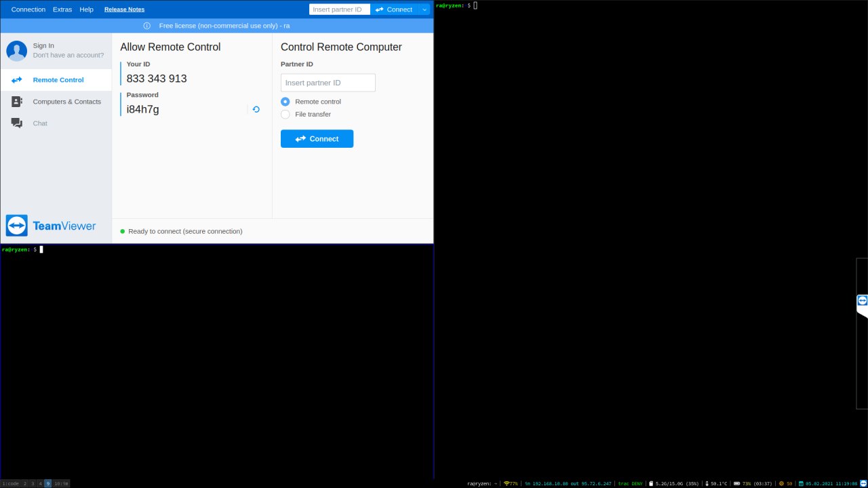This screenshot has height=488, width=868.
Task: Click the TeamViewer tray icon
Action: [x=863, y=483]
